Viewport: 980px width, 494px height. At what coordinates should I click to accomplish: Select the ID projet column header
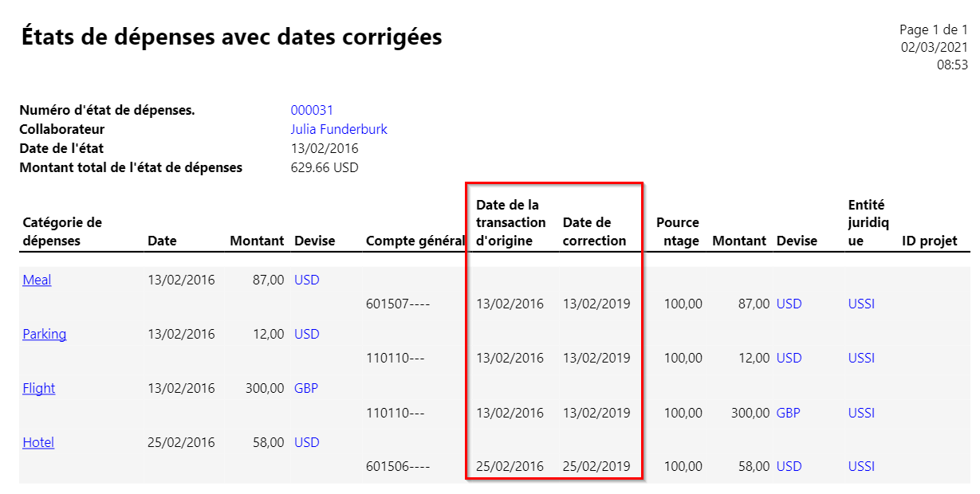tap(929, 241)
